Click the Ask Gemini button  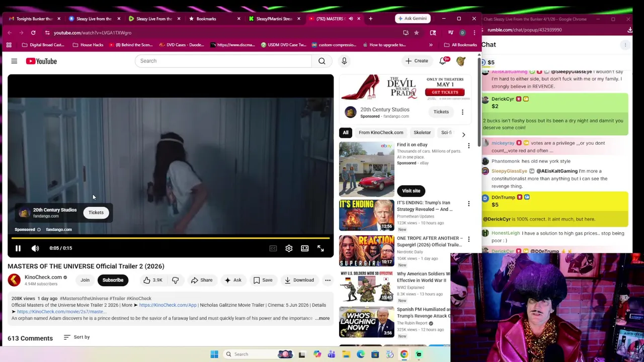pyautogui.click(x=413, y=19)
